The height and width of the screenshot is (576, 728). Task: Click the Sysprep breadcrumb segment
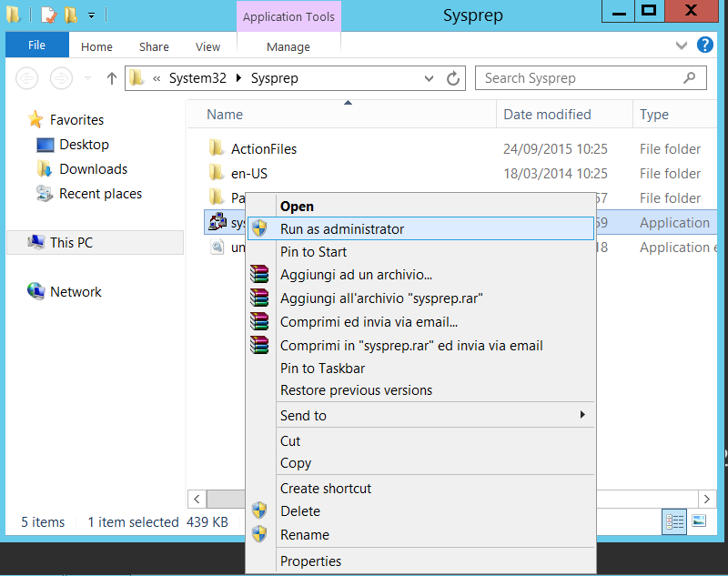275,78
